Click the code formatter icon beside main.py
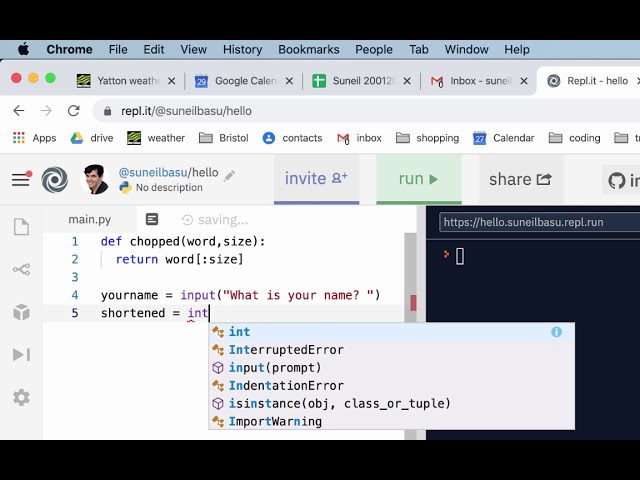The image size is (640, 480). [x=152, y=220]
